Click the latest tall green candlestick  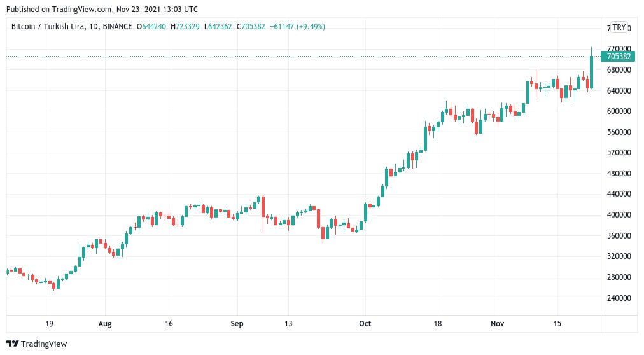pyautogui.click(x=591, y=72)
